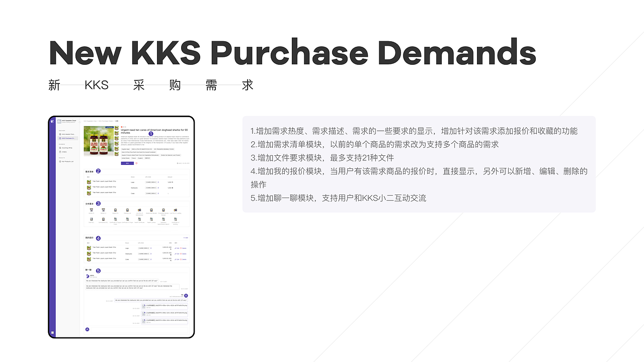This screenshot has width=644, height=362.
Task: Click the user avatar beside chat input
Action: [87, 329]
